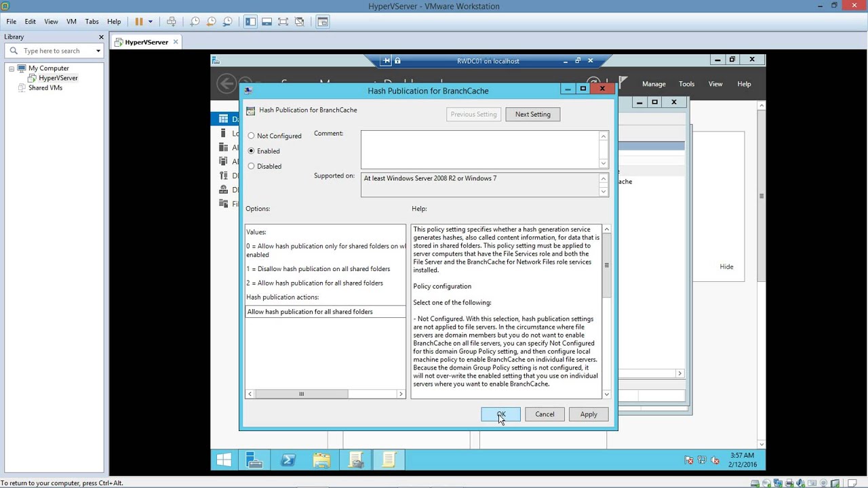
Task: Take a snapshot using the clock-plus icon
Action: point(195,22)
